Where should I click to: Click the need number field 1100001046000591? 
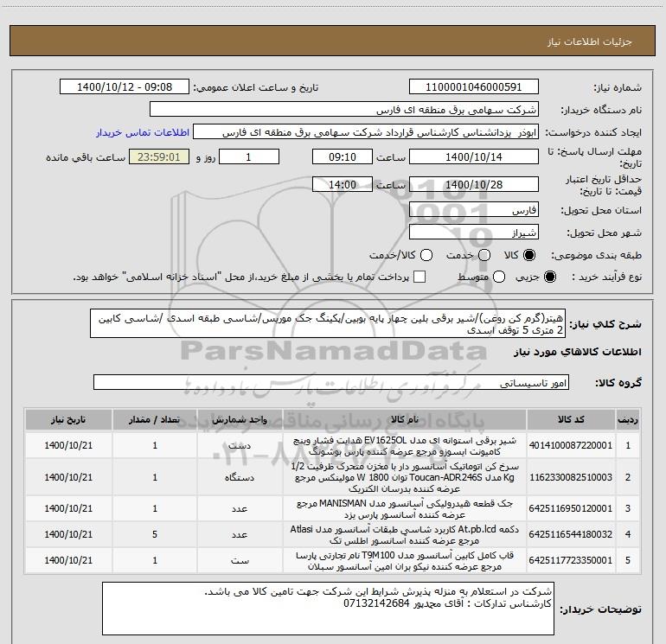(x=474, y=87)
